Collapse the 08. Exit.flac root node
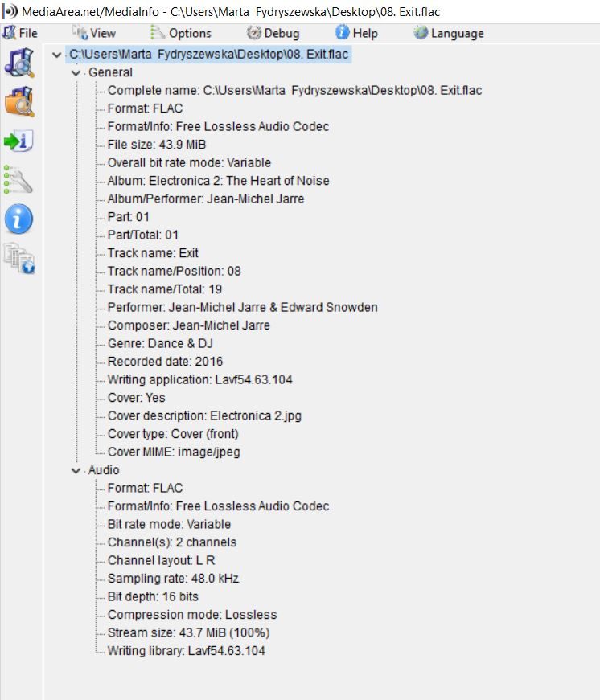The height and width of the screenshot is (700, 600). 57,55
